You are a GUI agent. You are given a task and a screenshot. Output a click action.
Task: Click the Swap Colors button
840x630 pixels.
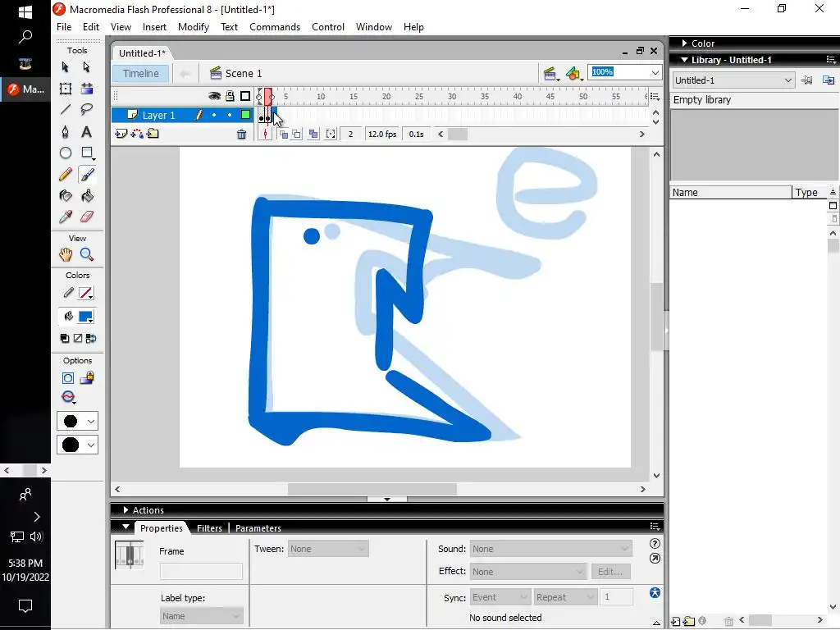click(x=91, y=339)
